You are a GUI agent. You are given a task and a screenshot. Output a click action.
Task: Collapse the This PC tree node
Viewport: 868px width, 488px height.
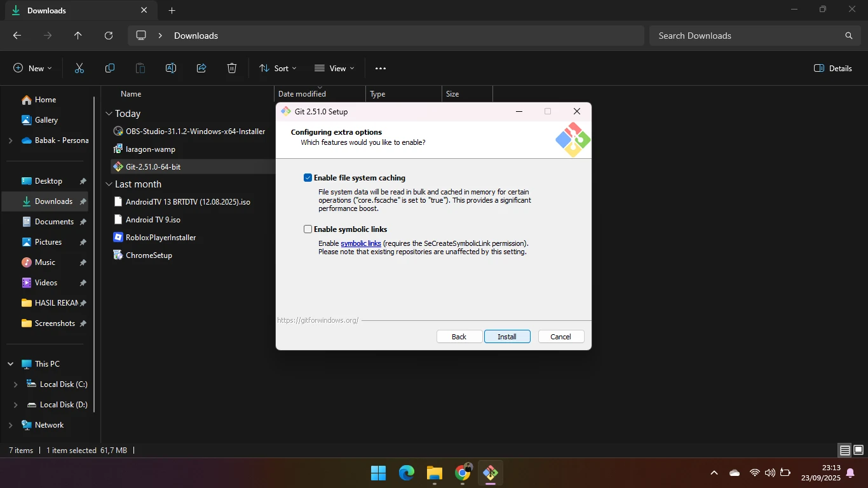[11, 364]
